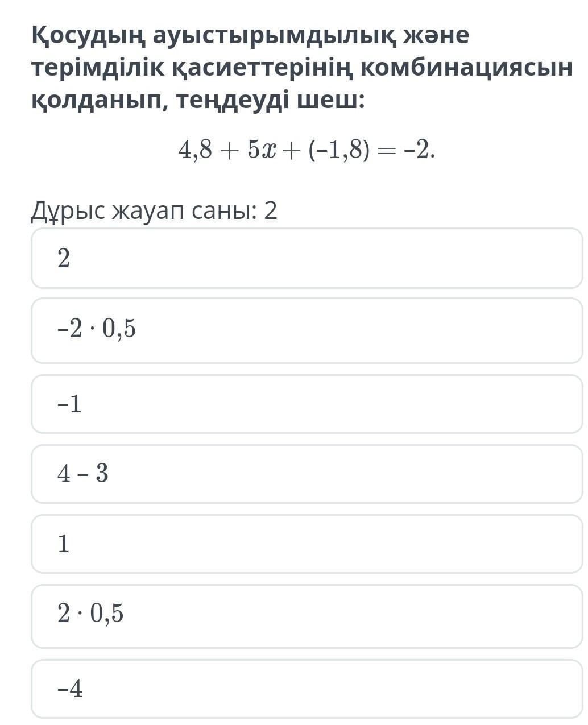Click the phrase 'теңдеуді шеш:' in the heading

point(270,101)
